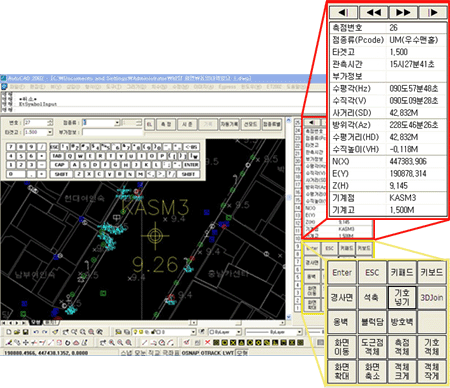450x388 pixels.
Task: Expand the 타겟고 1.500 dropdown
Action: [x=50, y=132]
